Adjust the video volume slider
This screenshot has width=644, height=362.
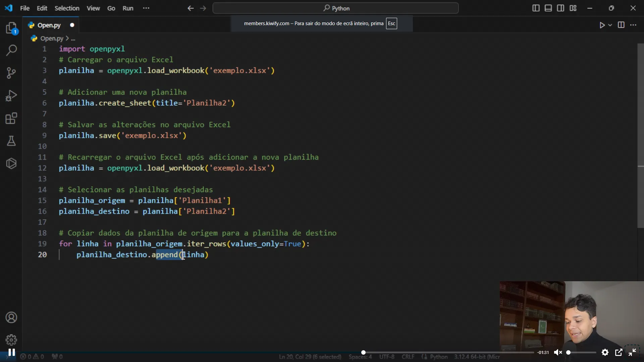(582, 352)
